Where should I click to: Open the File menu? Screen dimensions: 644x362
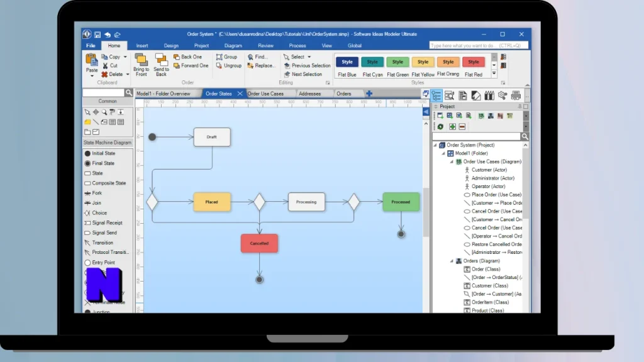tap(91, 45)
